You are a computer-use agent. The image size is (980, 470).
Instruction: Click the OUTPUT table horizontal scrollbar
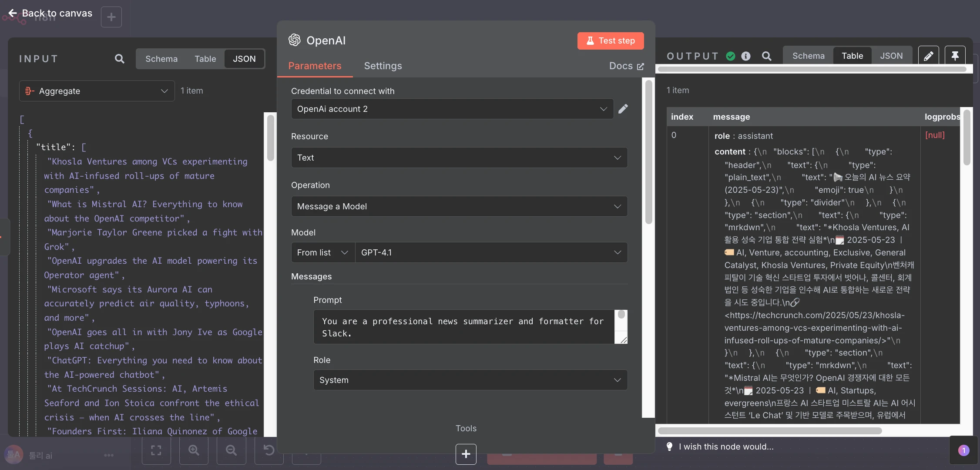point(769,431)
